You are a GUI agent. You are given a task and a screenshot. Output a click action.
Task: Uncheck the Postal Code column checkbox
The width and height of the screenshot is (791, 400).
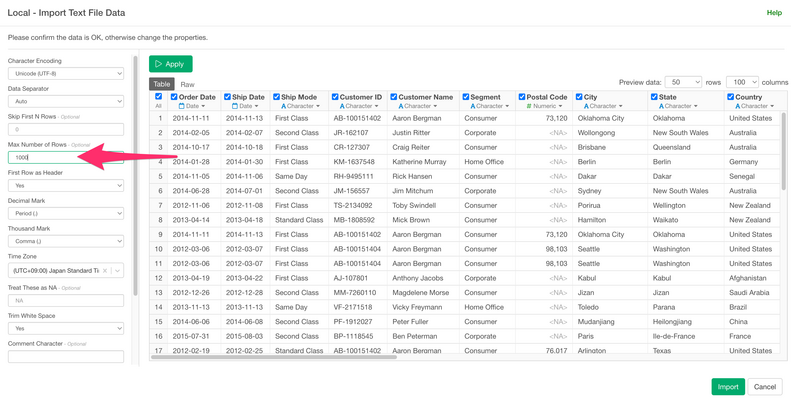(x=522, y=97)
